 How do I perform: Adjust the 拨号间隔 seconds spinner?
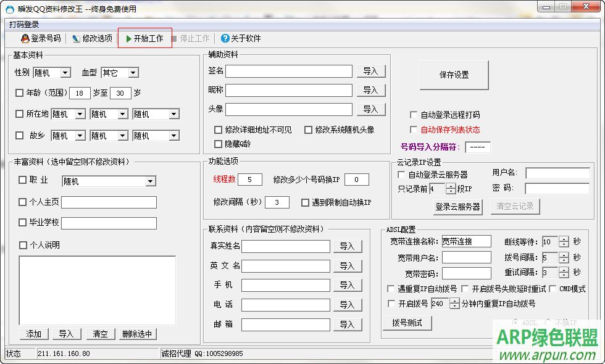(x=564, y=258)
